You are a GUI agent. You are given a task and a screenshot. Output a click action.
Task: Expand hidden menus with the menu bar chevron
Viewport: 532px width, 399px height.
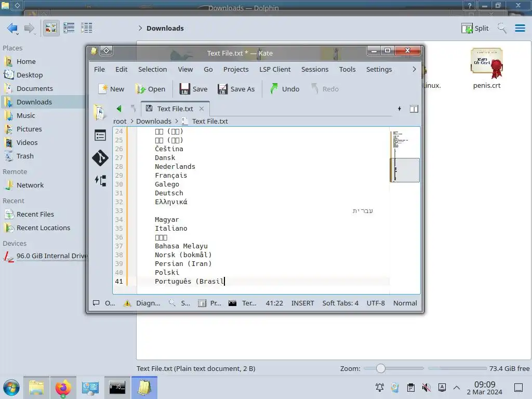(x=414, y=69)
